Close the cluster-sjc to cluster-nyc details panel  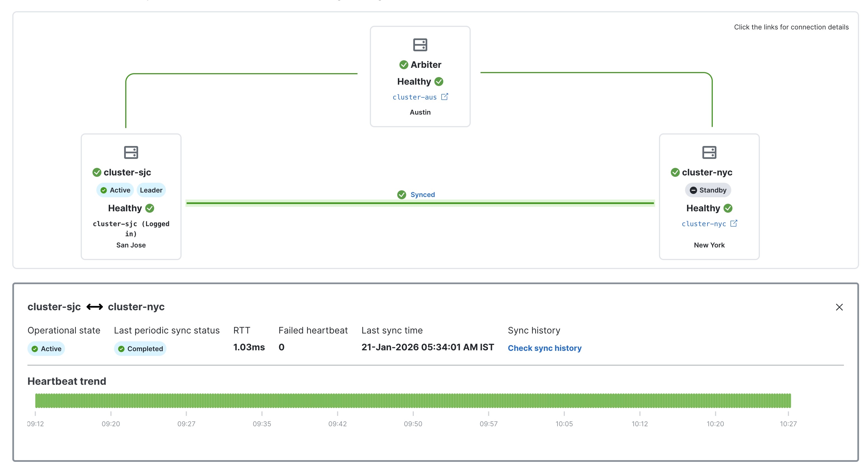click(839, 307)
